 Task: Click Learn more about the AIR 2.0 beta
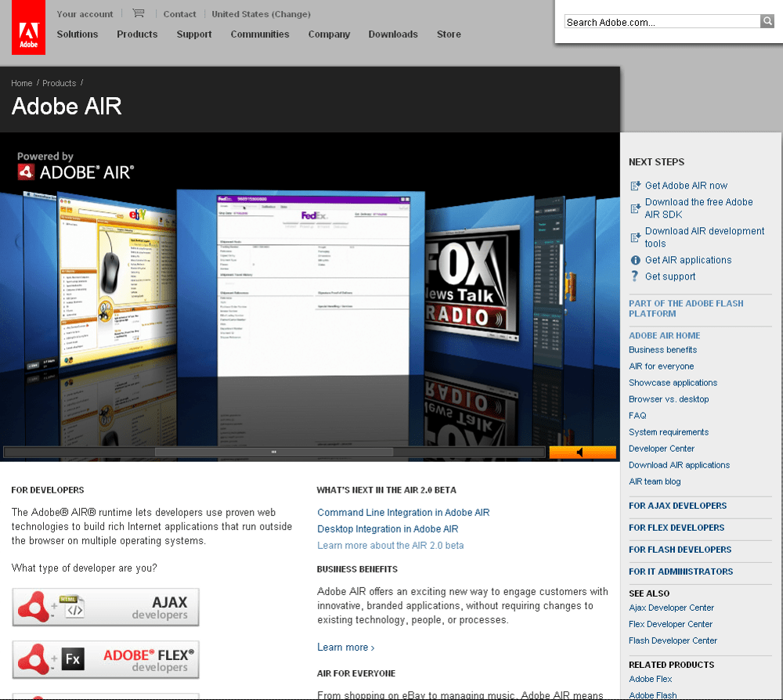(x=390, y=545)
